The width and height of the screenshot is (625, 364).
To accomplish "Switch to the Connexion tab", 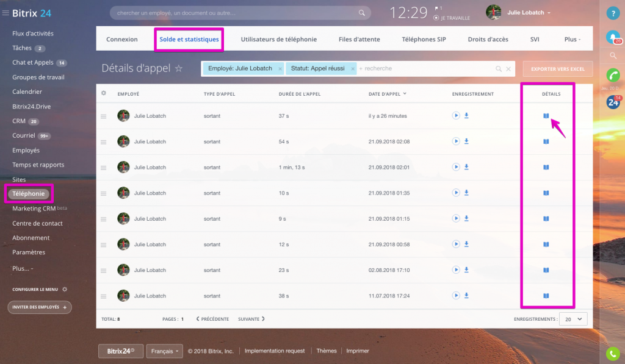I will (x=122, y=39).
